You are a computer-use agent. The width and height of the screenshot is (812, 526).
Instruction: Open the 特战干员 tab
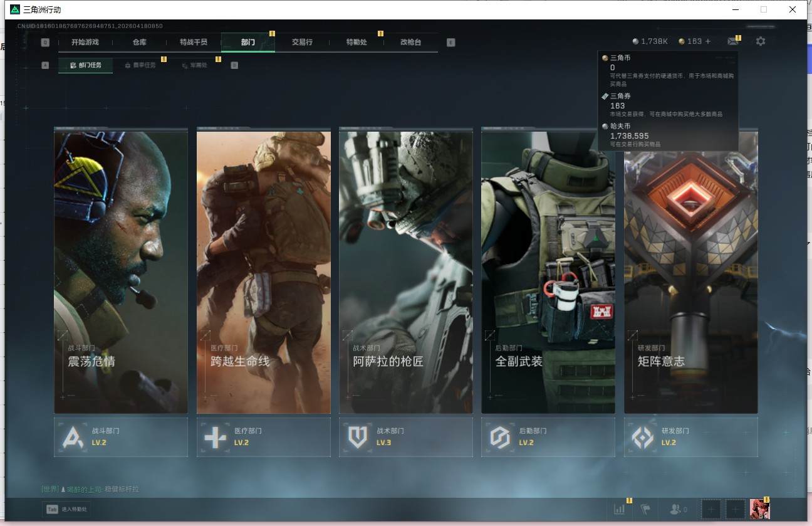tap(193, 42)
